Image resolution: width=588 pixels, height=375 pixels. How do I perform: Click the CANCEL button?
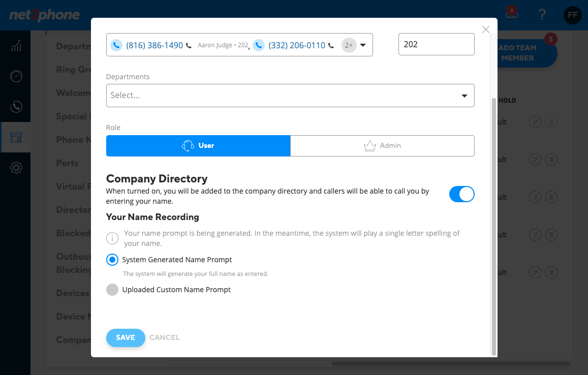click(165, 337)
